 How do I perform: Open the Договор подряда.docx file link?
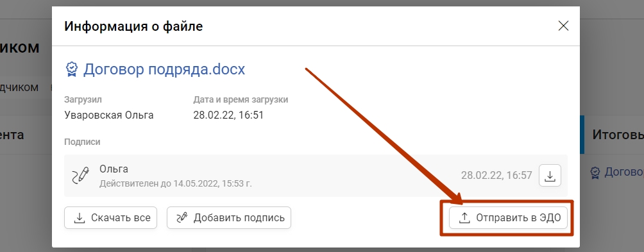164,69
